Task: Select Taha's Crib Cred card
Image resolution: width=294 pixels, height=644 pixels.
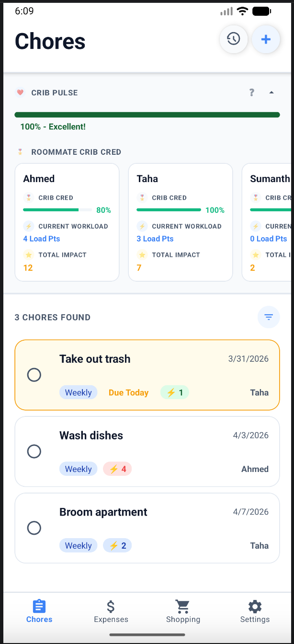Action: (x=180, y=222)
